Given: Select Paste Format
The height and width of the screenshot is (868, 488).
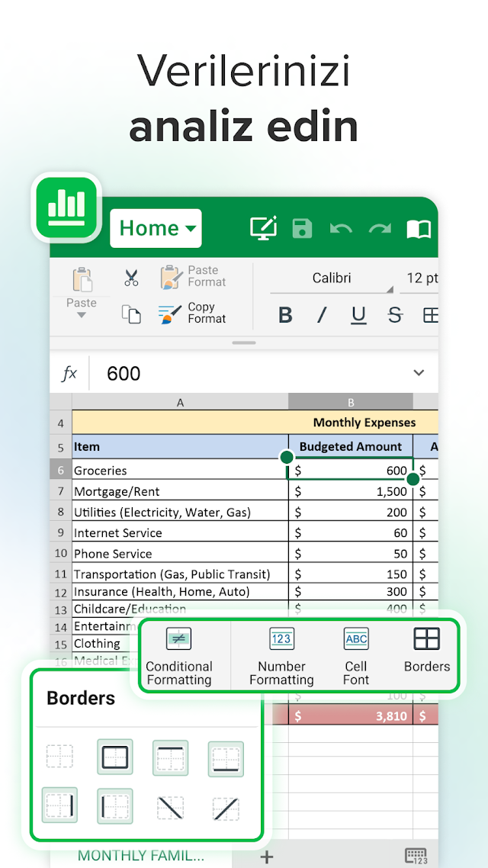Looking at the screenshot, I should coord(193,276).
